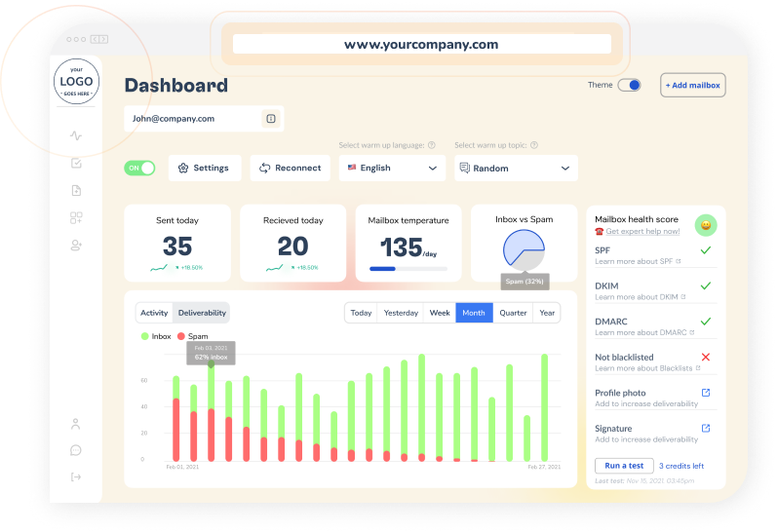Open 'Learn more about Blacklists' link
This screenshot has width=777, height=532.
647,368
